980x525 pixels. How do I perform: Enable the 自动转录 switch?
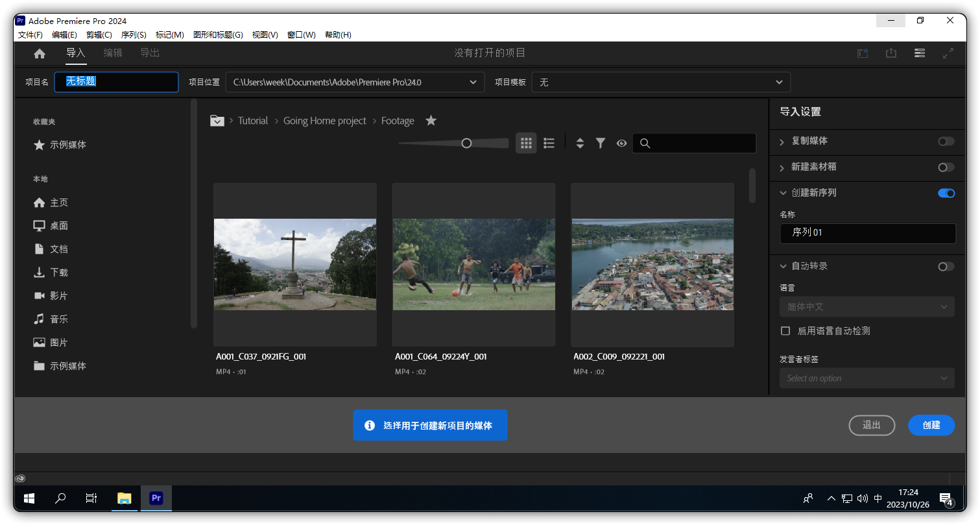[x=946, y=267]
